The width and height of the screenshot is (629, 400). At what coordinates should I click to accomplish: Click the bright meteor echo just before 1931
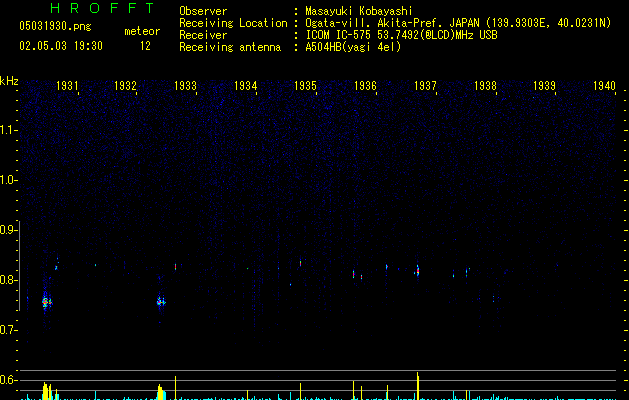[46, 302]
